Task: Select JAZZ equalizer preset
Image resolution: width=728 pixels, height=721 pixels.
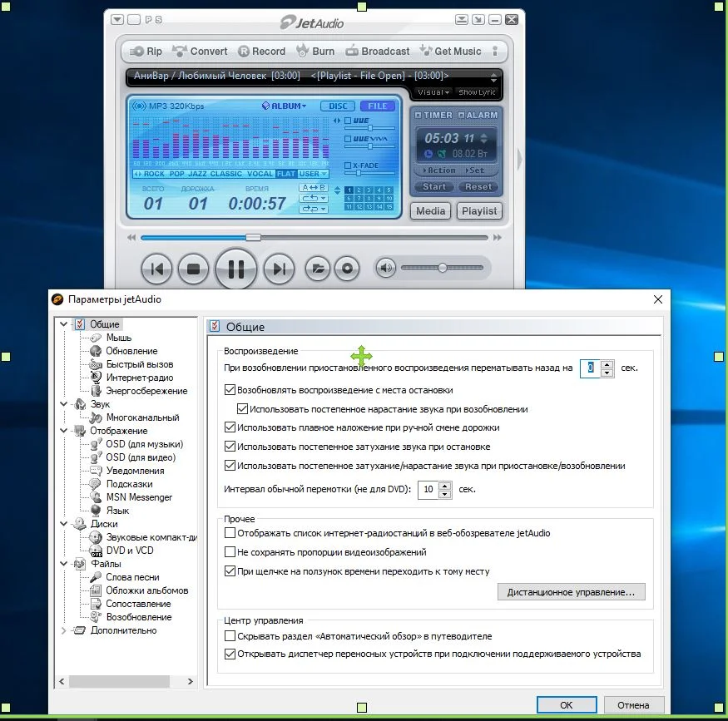Action: 197,174
